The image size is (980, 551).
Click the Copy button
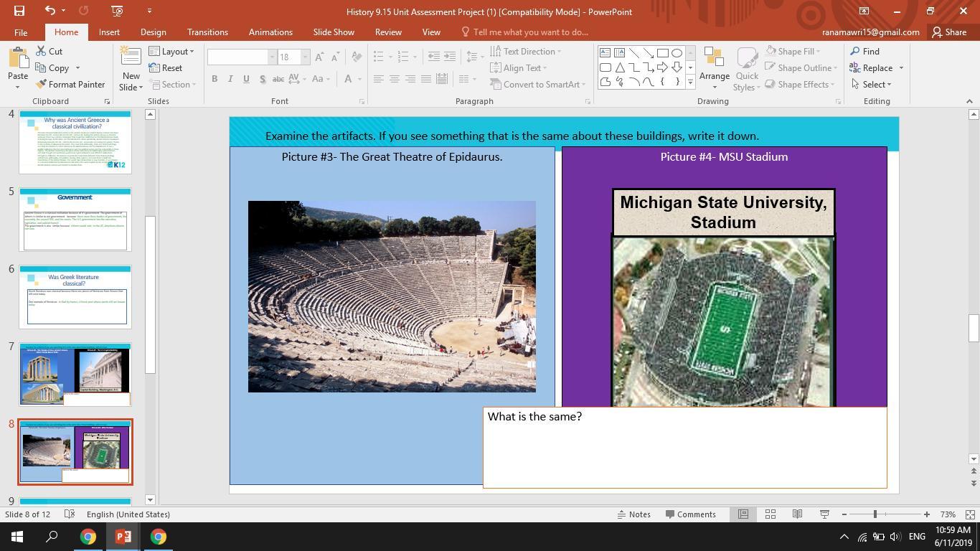52,68
